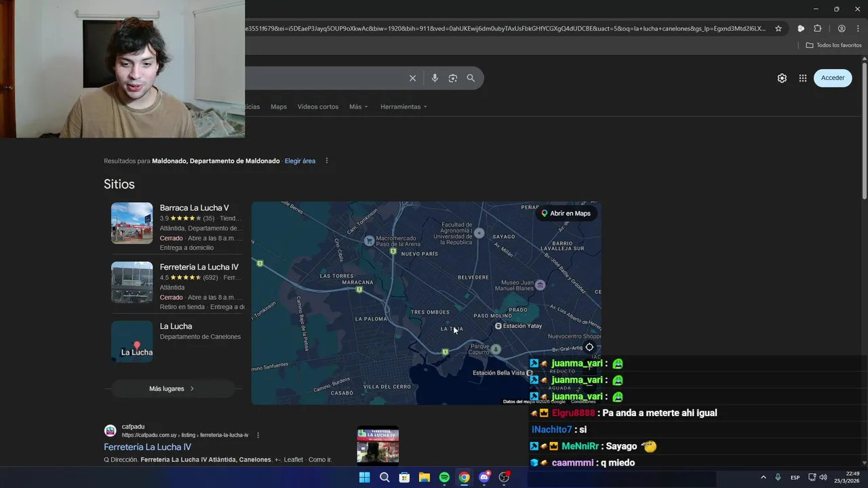Screen dimensions: 868x488
Task: Run the search with the magnifier icon
Action: coord(471,78)
